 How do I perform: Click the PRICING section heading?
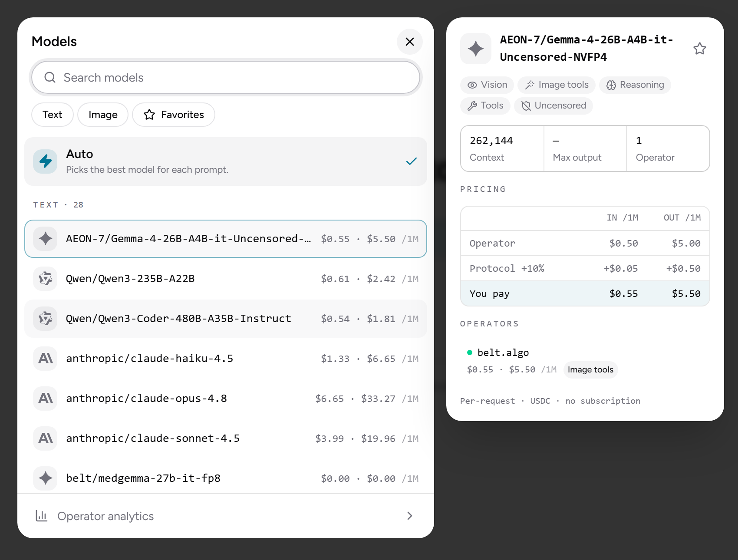point(483,189)
